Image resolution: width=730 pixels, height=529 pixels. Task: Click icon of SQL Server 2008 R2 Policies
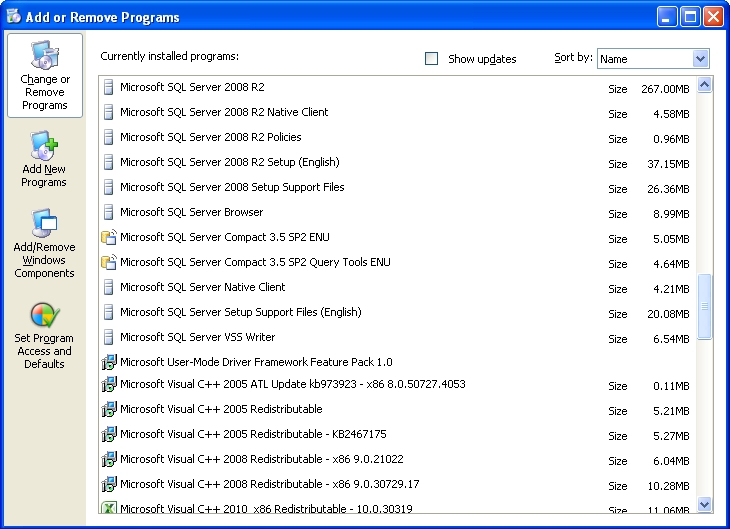click(x=108, y=137)
